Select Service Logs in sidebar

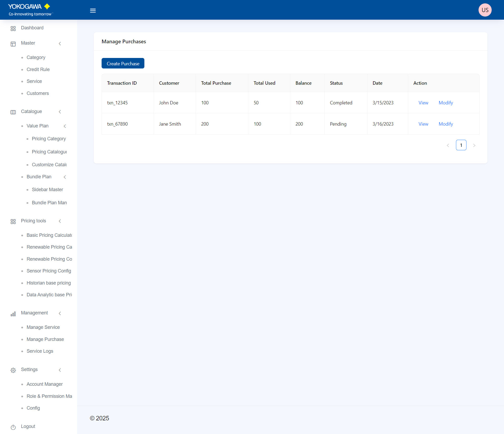(x=40, y=351)
